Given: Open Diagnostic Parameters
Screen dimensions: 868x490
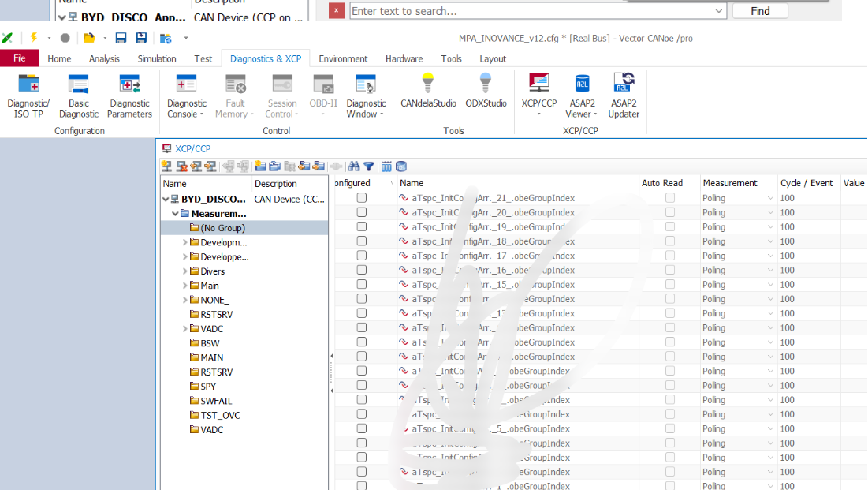Looking at the screenshot, I should tap(129, 96).
